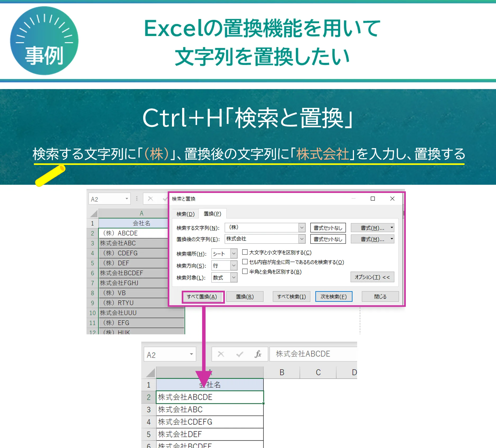Toggle the match case (大文字と小文字を区別) checkbox
Viewport: 496px width, 448px height.
point(245,252)
